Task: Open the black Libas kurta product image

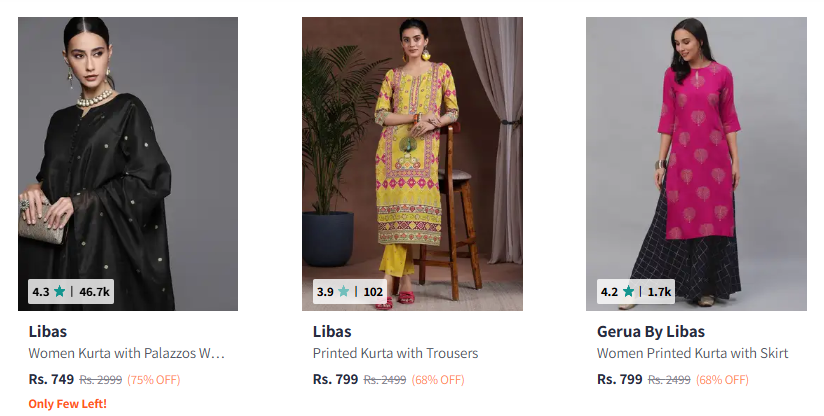Action: (128, 150)
